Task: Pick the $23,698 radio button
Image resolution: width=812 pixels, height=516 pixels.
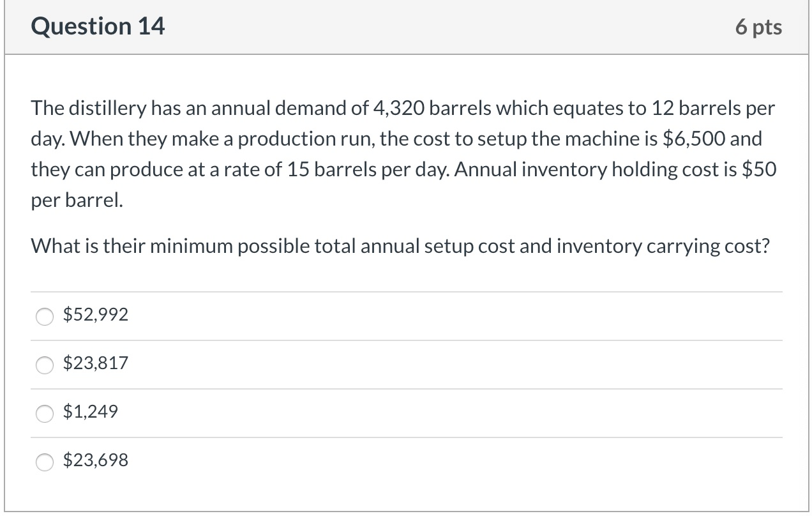Action: (x=45, y=462)
